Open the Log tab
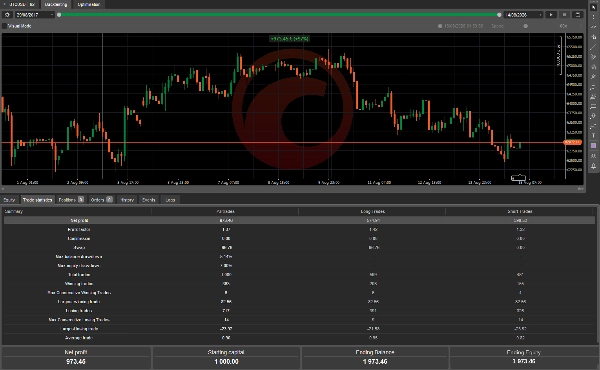Screen dimensions: 600x370 point(170,200)
